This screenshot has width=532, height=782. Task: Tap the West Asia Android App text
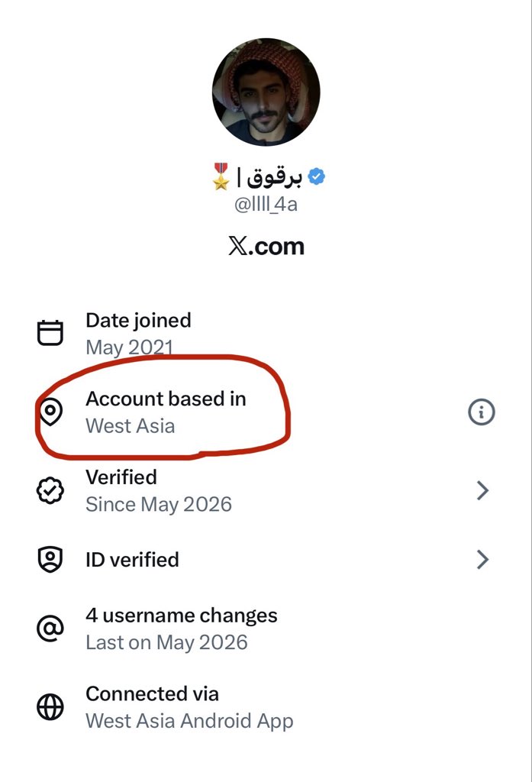pyautogui.click(x=189, y=721)
